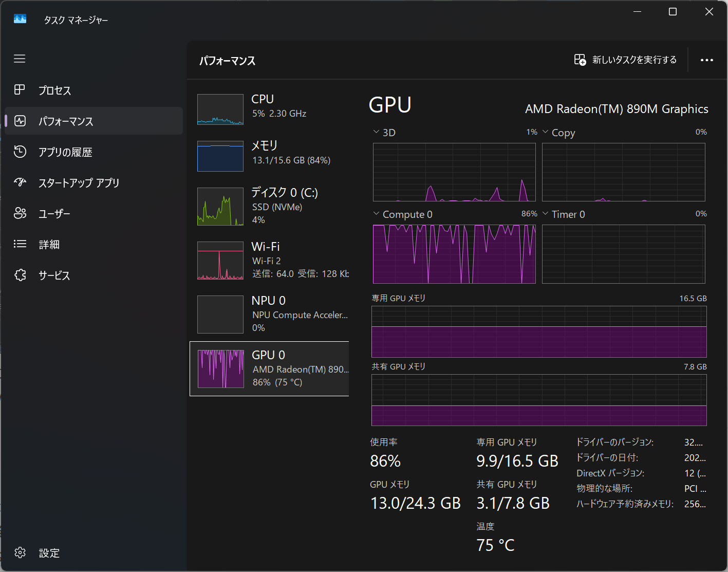Open the three-dots more options menu
The width and height of the screenshot is (728, 572).
(x=706, y=60)
